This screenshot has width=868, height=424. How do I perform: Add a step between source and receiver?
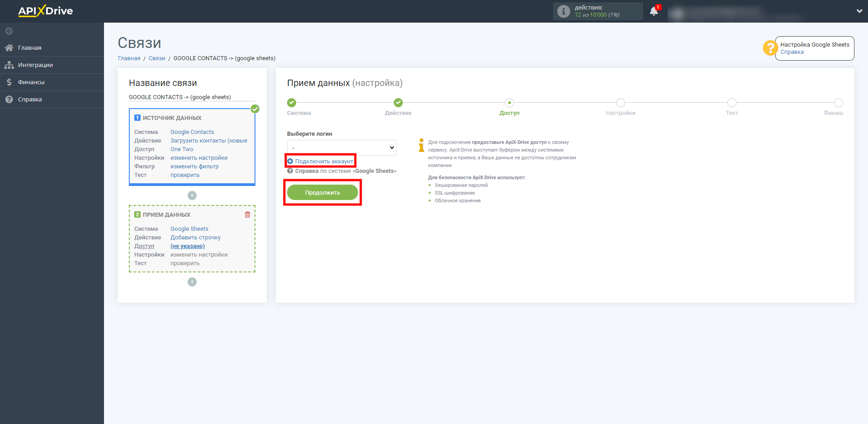click(x=192, y=195)
